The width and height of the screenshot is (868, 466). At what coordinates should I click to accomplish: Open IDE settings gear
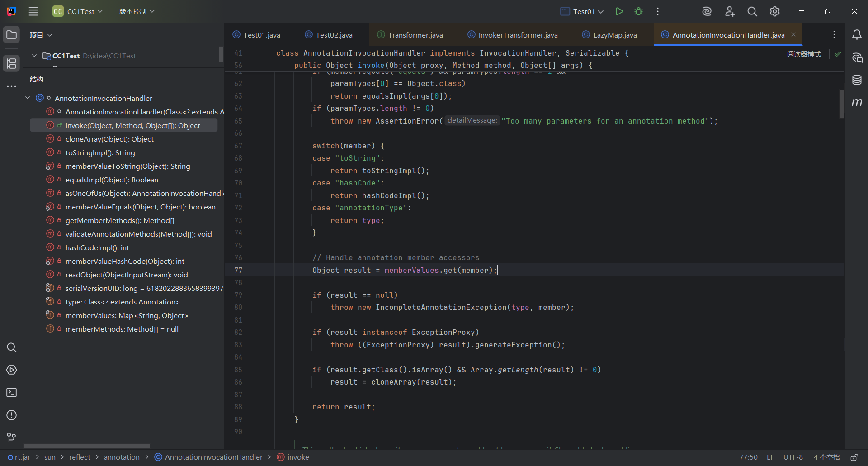775,11
